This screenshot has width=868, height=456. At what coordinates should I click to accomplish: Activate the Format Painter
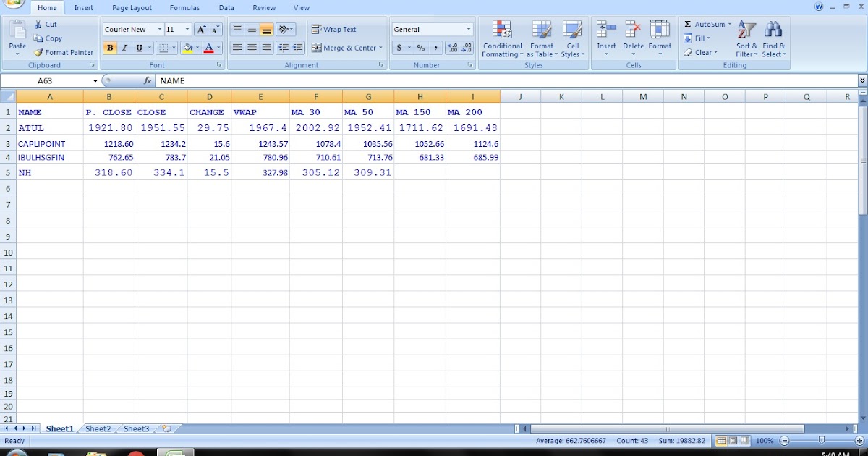pyautogui.click(x=64, y=52)
